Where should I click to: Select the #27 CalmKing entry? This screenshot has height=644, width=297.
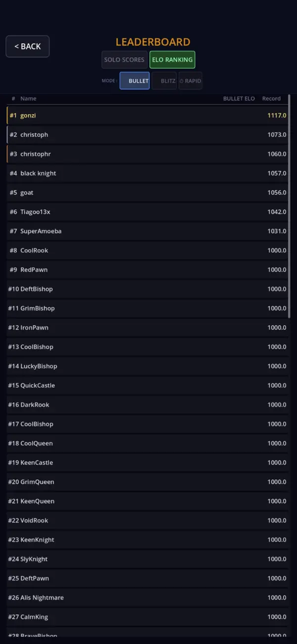(x=148, y=617)
